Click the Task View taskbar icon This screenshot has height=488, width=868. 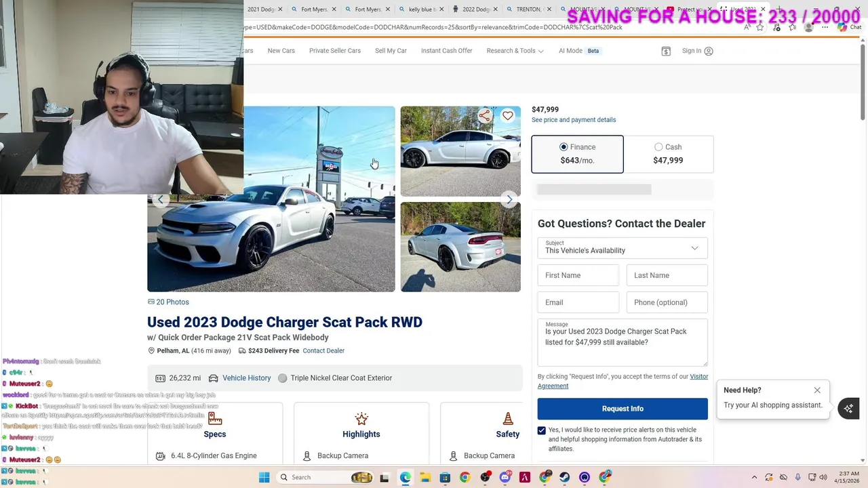point(384,477)
